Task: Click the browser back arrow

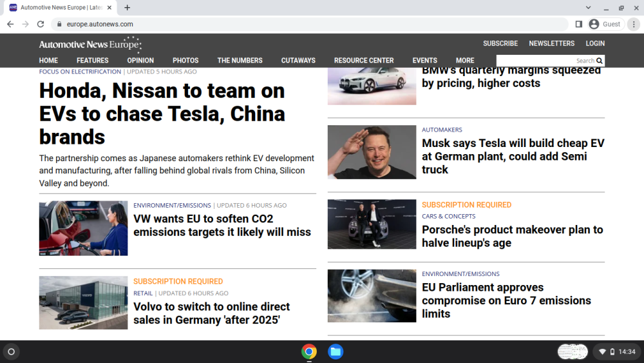Action: tap(10, 25)
